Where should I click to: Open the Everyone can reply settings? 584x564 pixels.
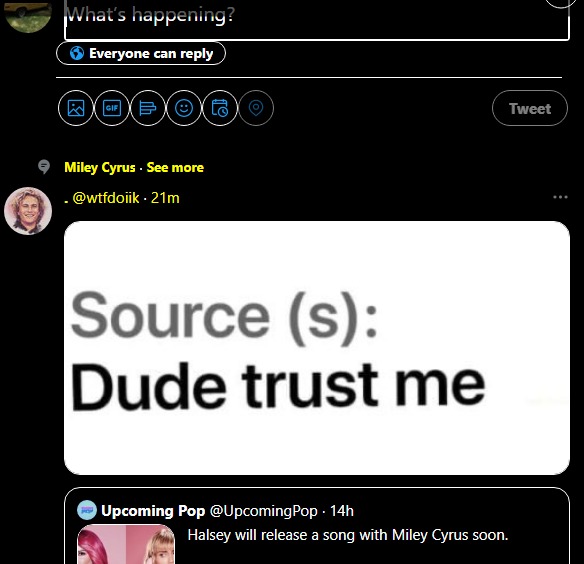141,53
